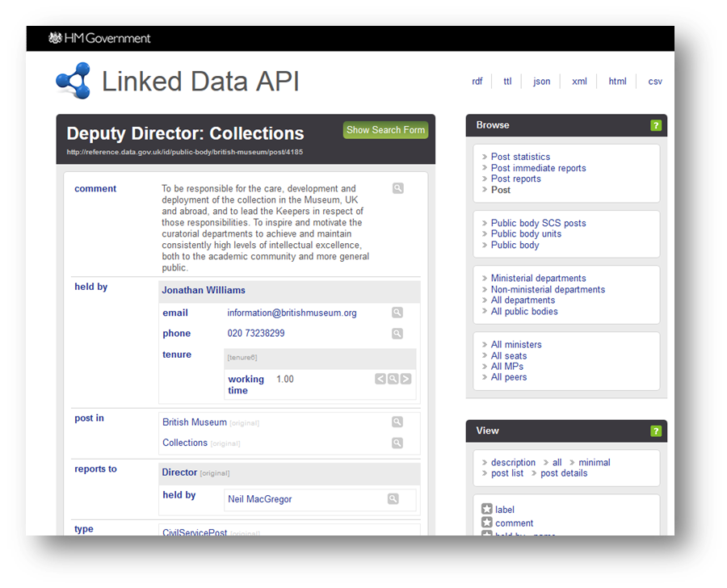Open Post immediate reports link
Viewport: 727px width, 588px height.
pyautogui.click(x=538, y=168)
